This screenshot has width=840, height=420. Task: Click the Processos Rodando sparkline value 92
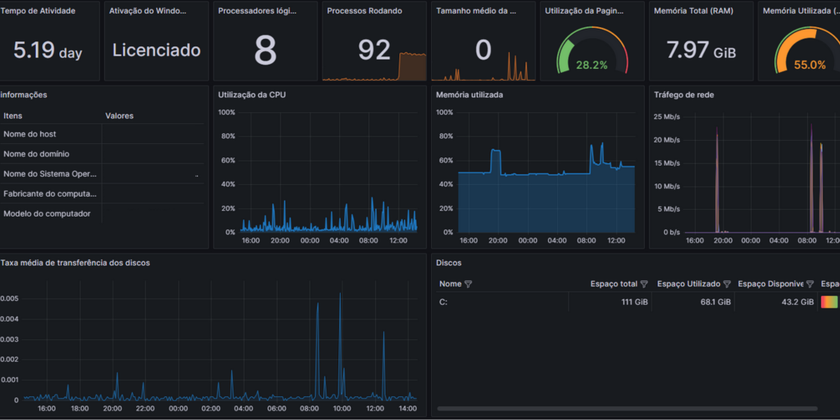tap(374, 50)
